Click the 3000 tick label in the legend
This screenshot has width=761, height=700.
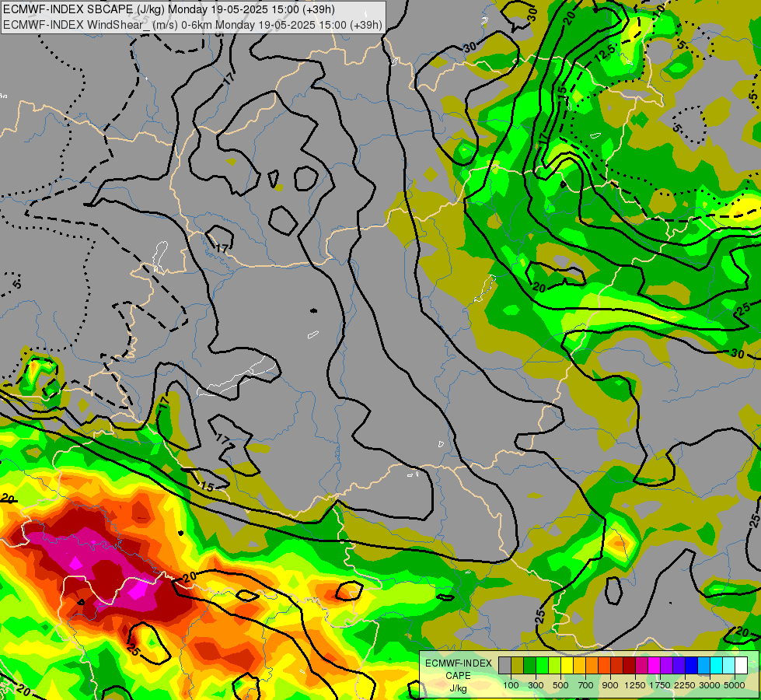pos(710,685)
